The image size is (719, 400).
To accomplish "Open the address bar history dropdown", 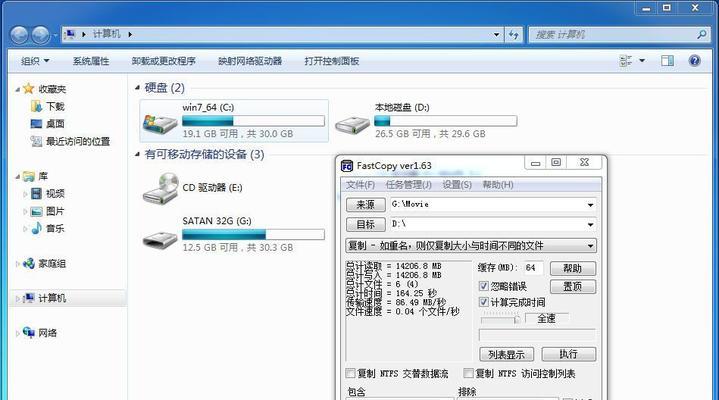I will [496, 34].
